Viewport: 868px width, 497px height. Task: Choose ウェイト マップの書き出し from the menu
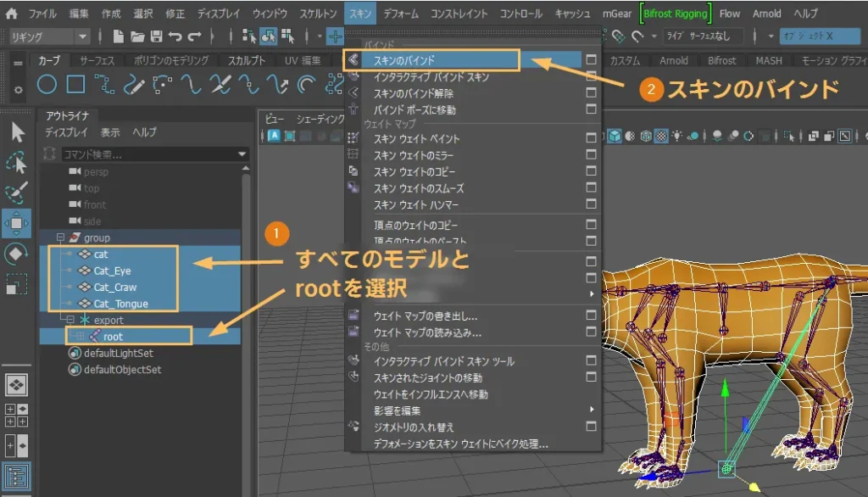pyautogui.click(x=426, y=316)
